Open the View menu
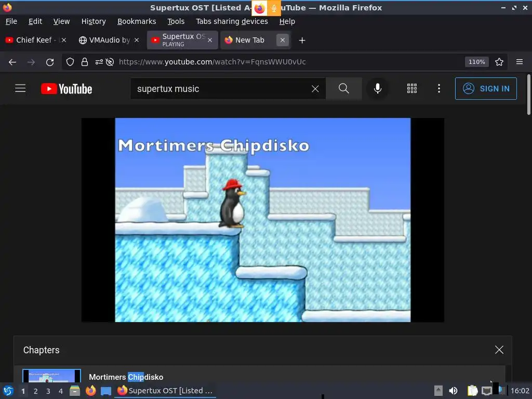 pos(61,21)
